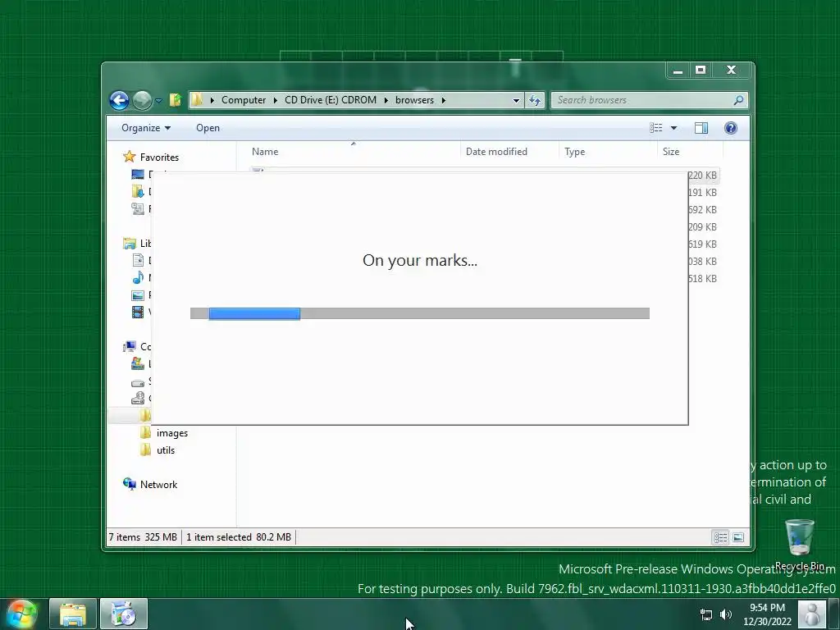Click 1 item selected 80.2 MB status

coord(239,536)
